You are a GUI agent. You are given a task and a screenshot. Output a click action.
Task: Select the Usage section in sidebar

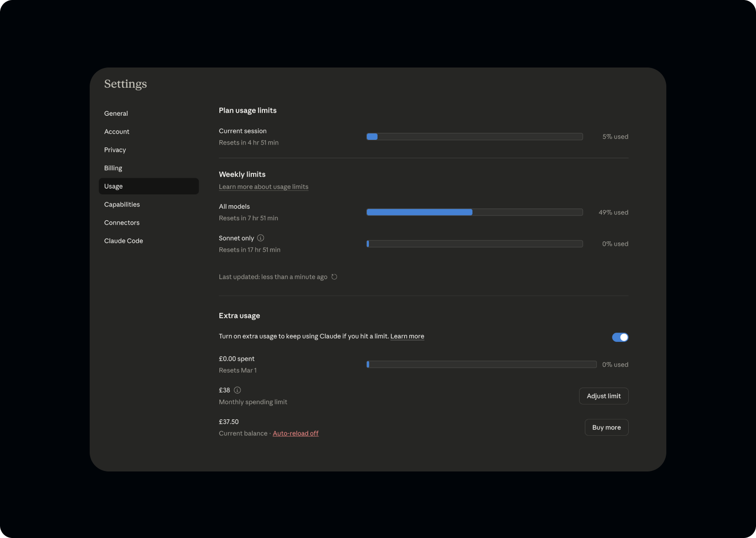click(148, 186)
